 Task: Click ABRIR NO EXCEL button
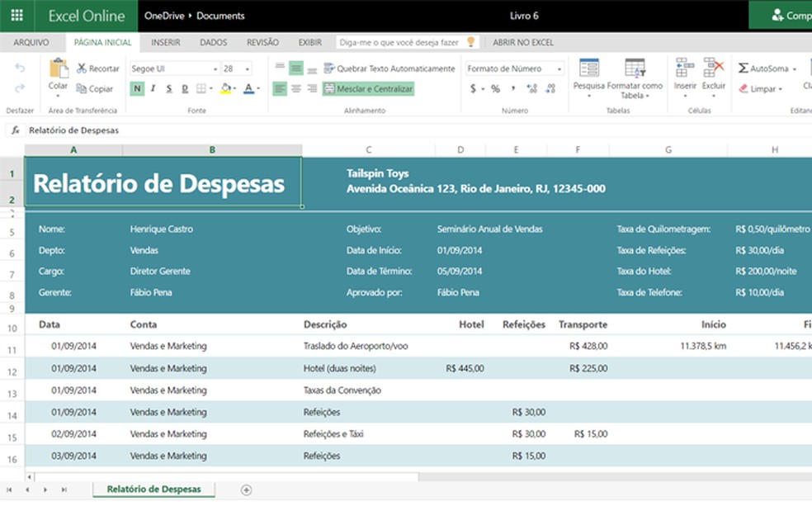[x=523, y=42]
